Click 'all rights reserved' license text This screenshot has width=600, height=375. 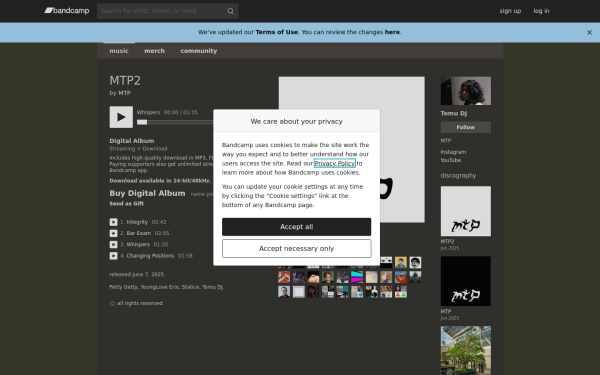pyautogui.click(x=140, y=303)
